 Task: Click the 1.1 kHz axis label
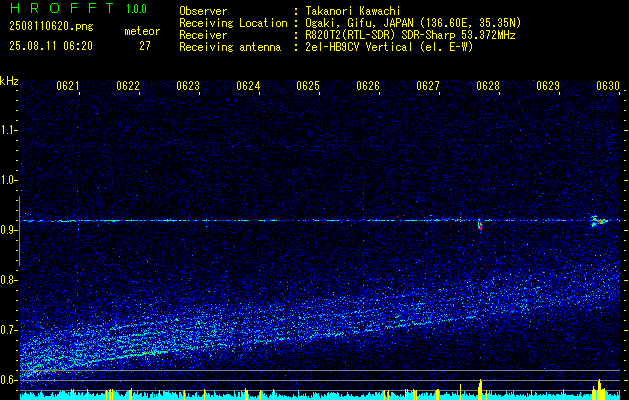pos(9,130)
